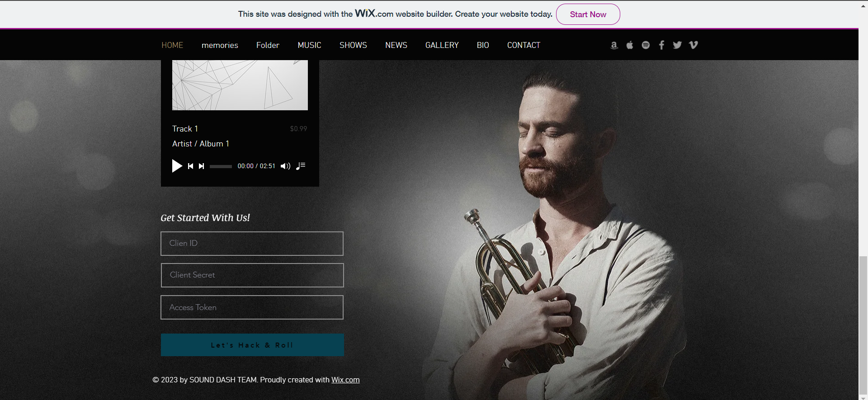Viewport: 868px width, 400px height.
Task: Mute the music player volume
Action: pos(285,166)
